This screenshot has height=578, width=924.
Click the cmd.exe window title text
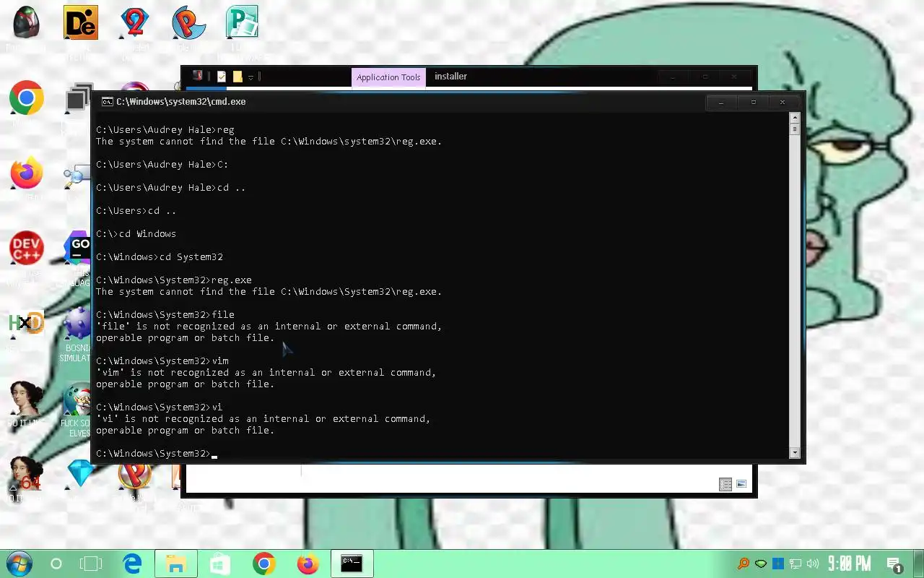(x=181, y=102)
